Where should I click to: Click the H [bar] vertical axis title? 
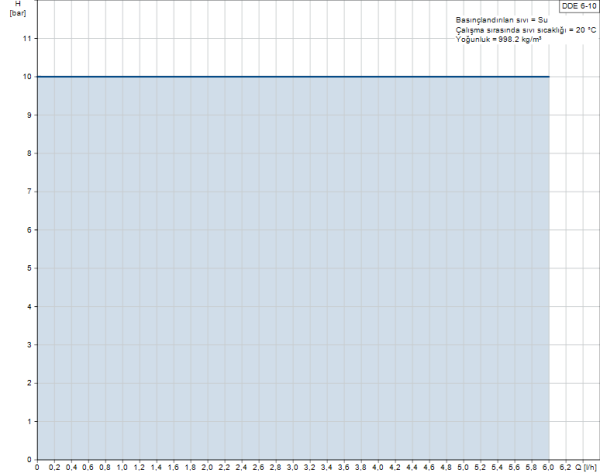point(18,11)
